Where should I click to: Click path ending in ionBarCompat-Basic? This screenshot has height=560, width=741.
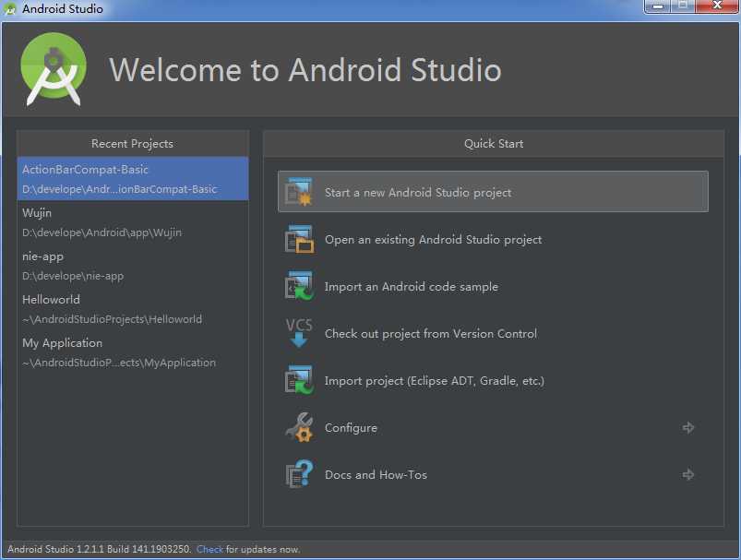(119, 189)
